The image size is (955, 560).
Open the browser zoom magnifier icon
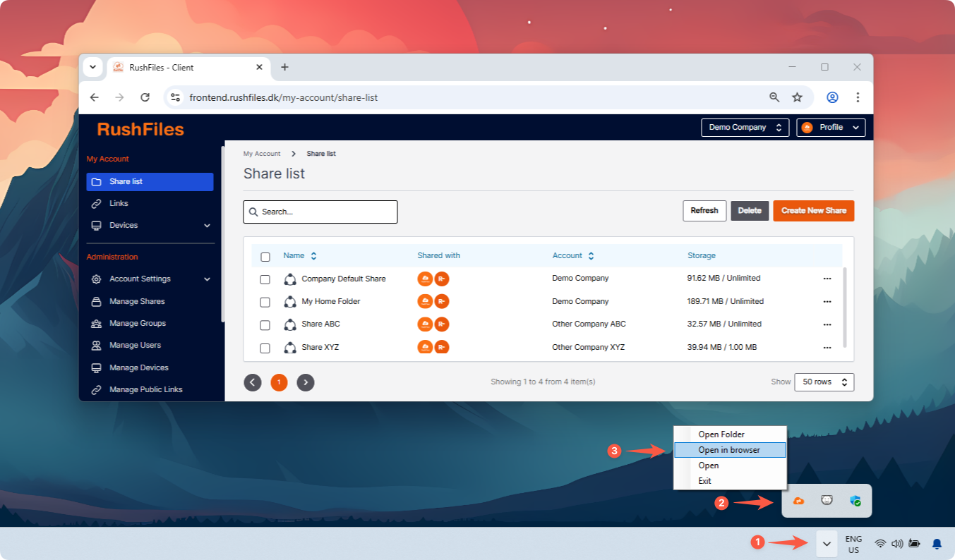tap(774, 97)
